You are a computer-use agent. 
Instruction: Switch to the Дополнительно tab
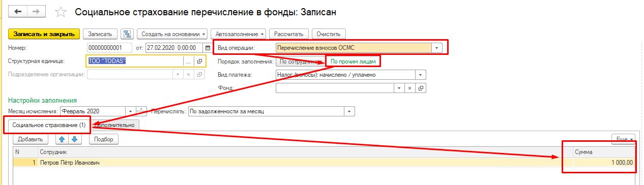tap(115, 125)
